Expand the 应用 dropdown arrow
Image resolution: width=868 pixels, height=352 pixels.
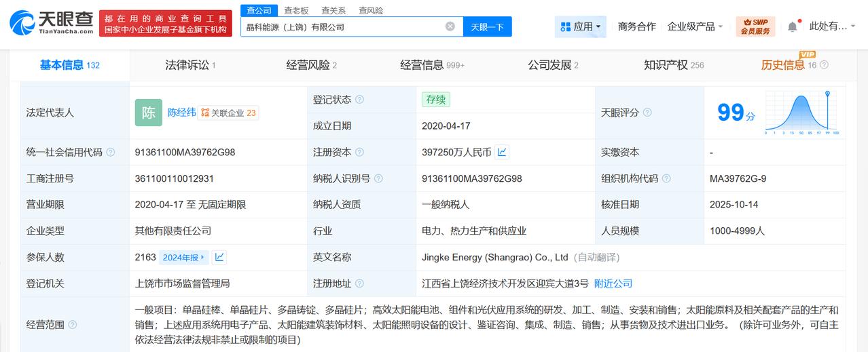[x=598, y=27]
